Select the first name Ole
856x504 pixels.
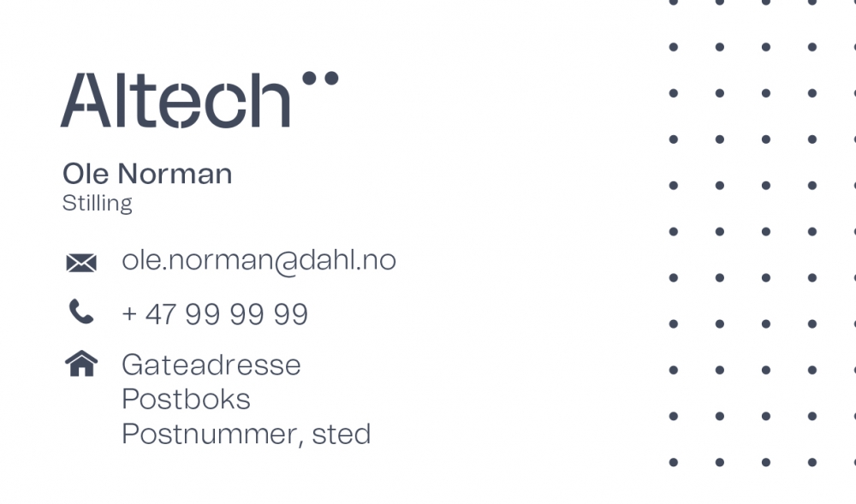click(x=86, y=174)
